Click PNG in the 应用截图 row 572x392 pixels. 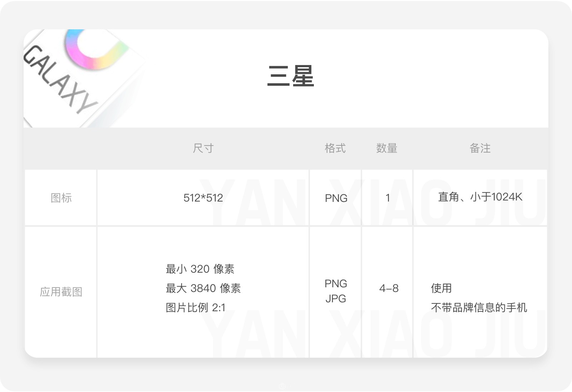click(x=336, y=283)
